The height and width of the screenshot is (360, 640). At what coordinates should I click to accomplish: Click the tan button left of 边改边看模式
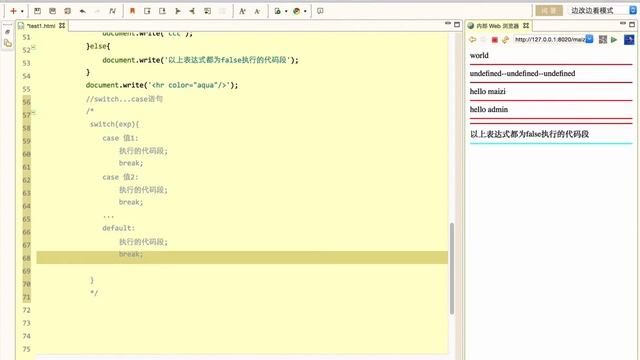(549, 11)
